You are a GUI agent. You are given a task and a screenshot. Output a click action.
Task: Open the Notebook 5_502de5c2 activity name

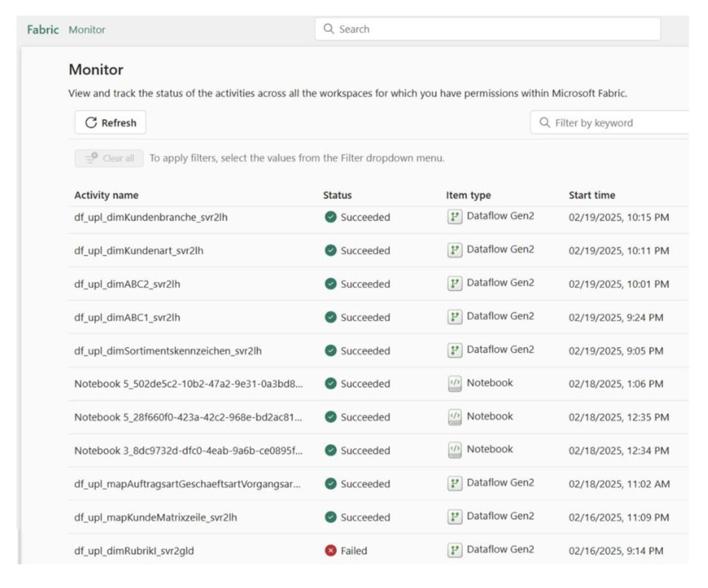click(188, 384)
